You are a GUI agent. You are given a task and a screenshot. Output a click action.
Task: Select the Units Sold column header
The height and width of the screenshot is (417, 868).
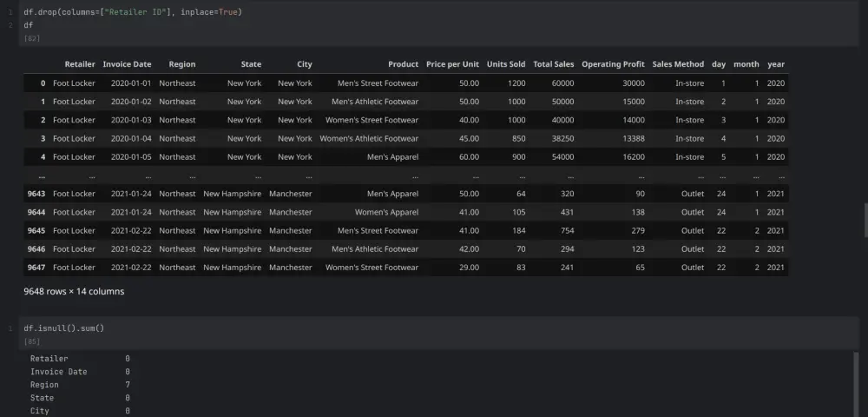(x=506, y=64)
